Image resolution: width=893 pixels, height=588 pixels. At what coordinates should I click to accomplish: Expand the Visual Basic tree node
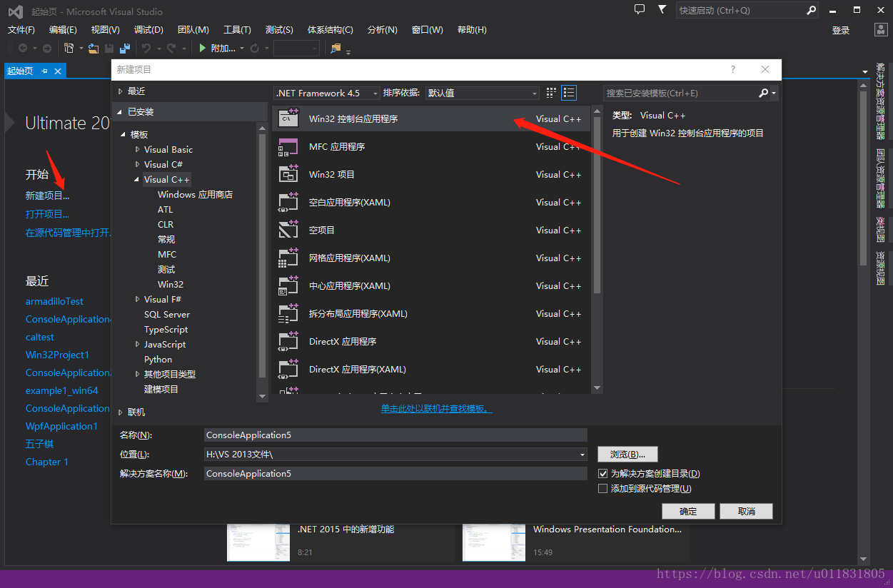pyautogui.click(x=138, y=150)
